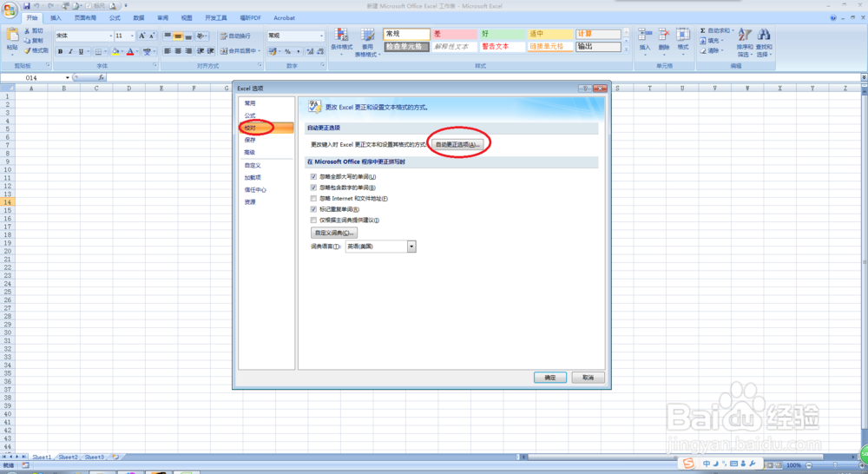The width and height of the screenshot is (868, 474).
Task: Click the 自动更正选项 button
Action: click(x=457, y=144)
